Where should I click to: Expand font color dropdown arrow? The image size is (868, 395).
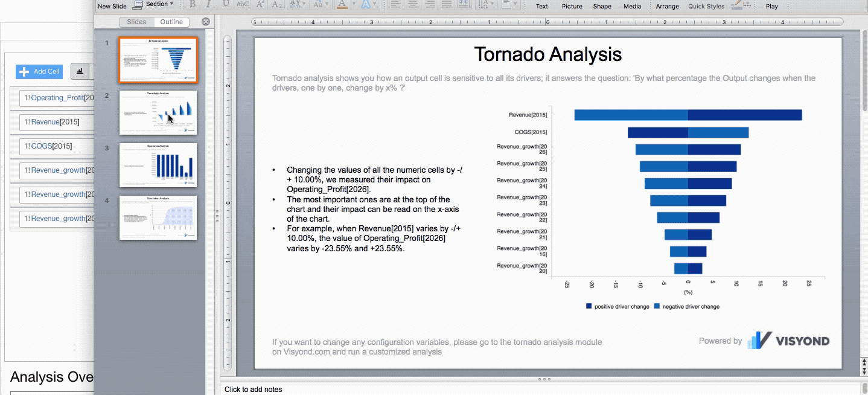[x=353, y=4]
